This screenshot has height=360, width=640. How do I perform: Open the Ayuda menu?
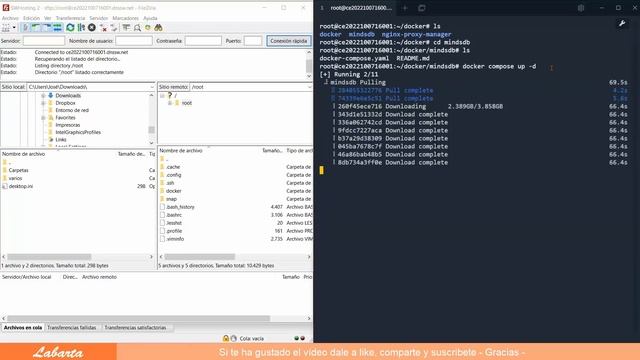coord(150,18)
